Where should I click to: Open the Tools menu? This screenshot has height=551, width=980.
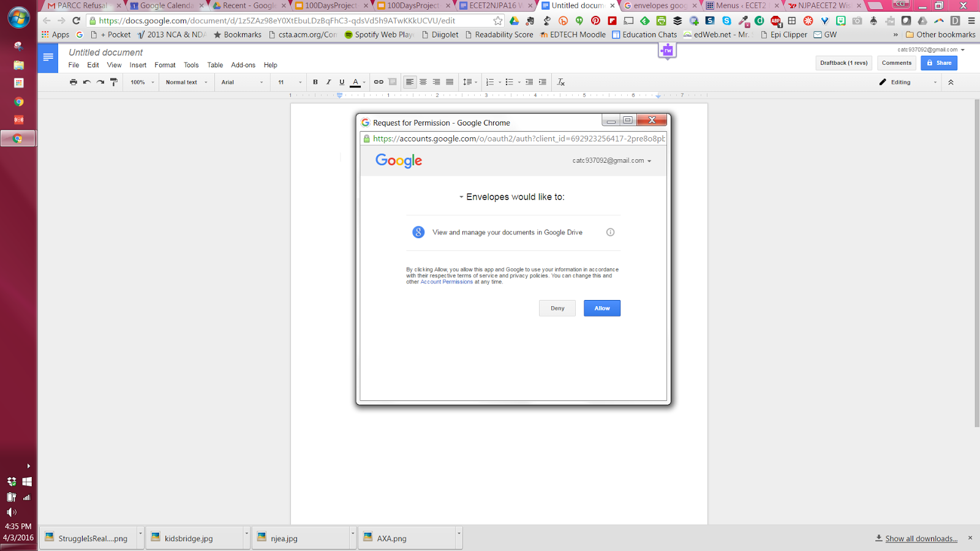click(x=191, y=65)
